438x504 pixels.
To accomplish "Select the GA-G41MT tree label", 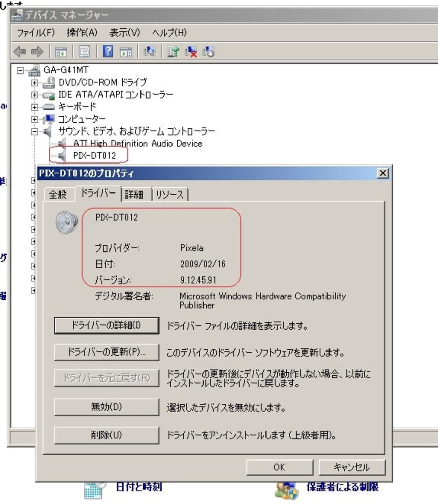I will (x=66, y=70).
